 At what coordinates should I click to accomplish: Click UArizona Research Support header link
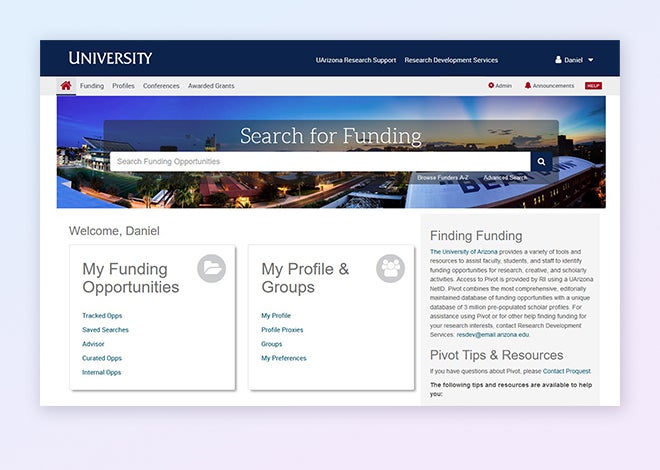coord(355,60)
